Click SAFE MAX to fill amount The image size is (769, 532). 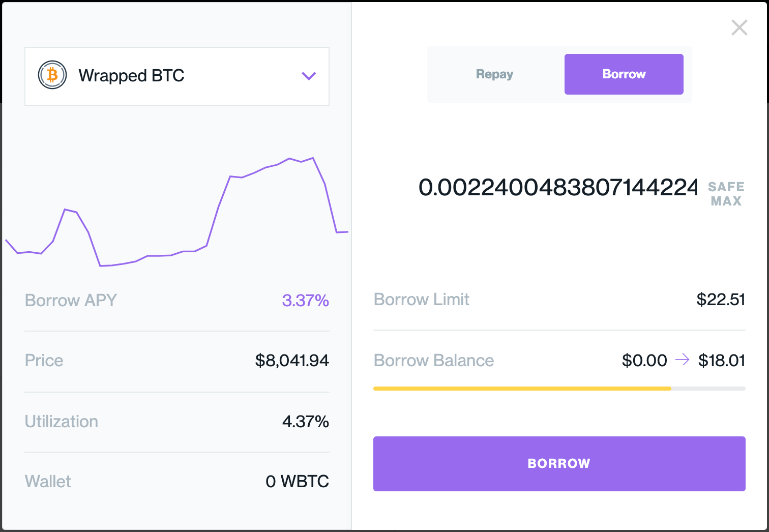[726, 194]
